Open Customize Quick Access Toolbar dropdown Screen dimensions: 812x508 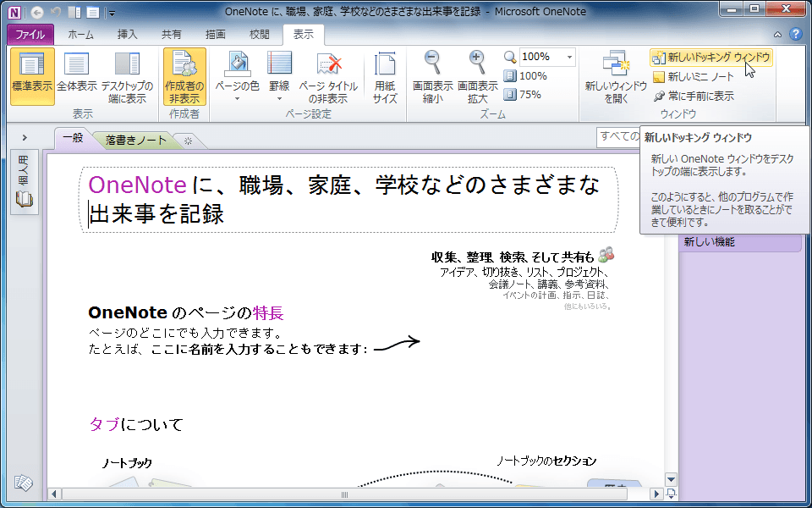tap(112, 13)
